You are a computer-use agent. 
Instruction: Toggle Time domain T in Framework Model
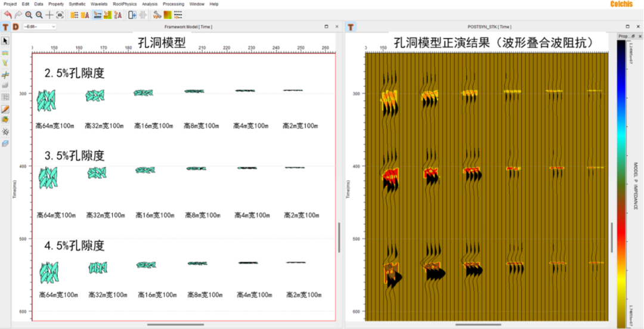click(x=5, y=27)
